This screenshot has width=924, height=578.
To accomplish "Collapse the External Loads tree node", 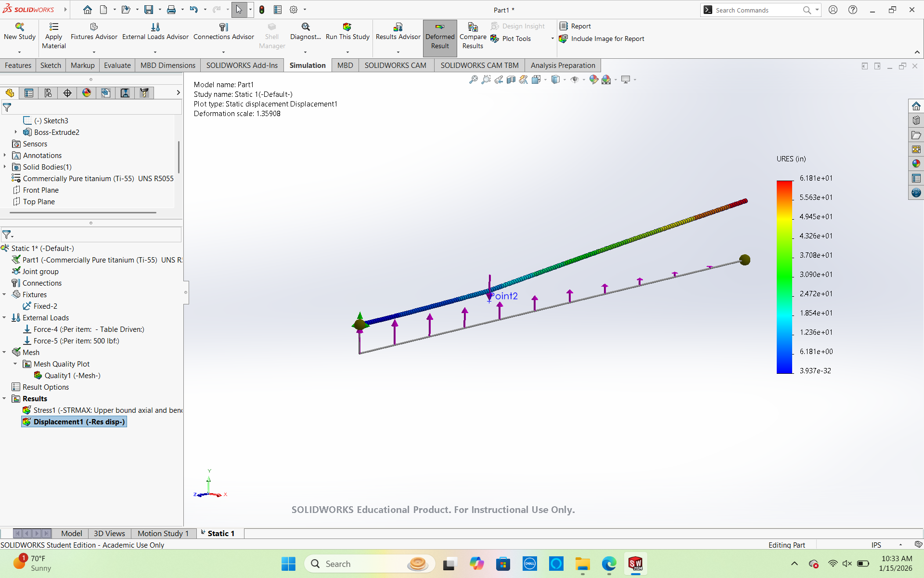I will click(4, 318).
